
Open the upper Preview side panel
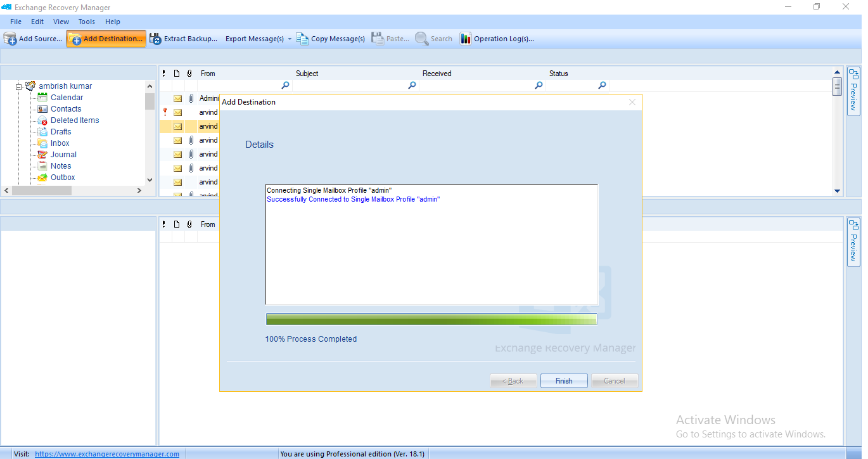click(x=853, y=91)
